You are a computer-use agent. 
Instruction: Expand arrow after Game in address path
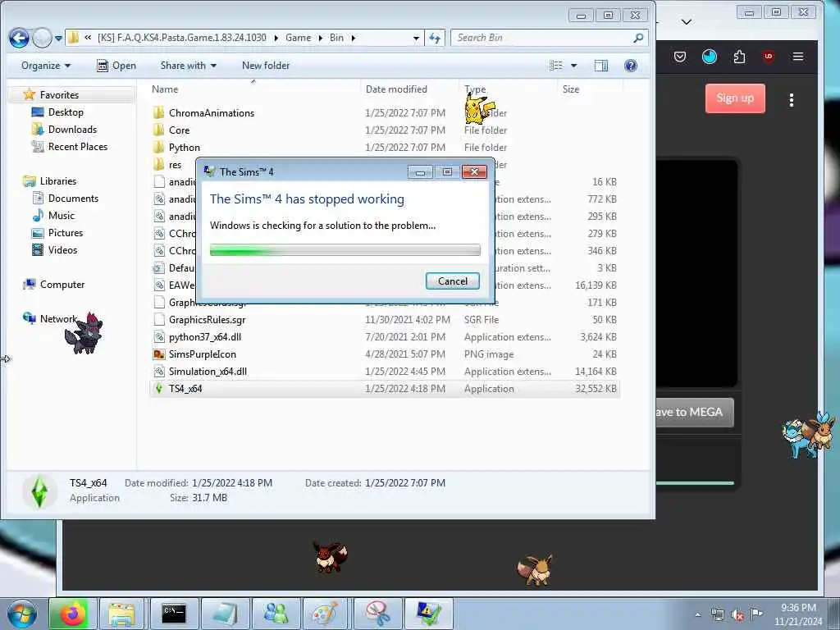pos(320,38)
